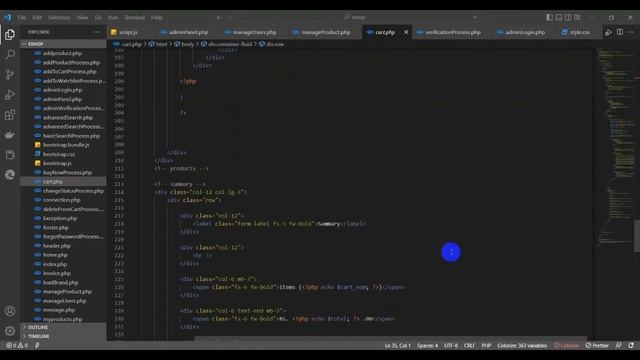Switch to the adminPanel.php tab
The height and width of the screenshot is (360, 640).
(188, 32)
